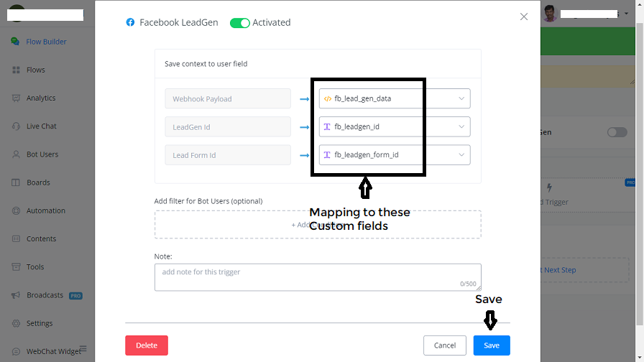Open Automation icon in sidebar
Viewport: 644px width, 362px height.
[x=16, y=210]
